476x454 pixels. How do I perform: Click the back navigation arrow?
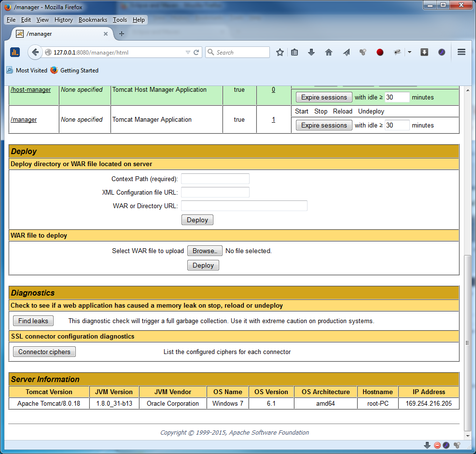35,52
